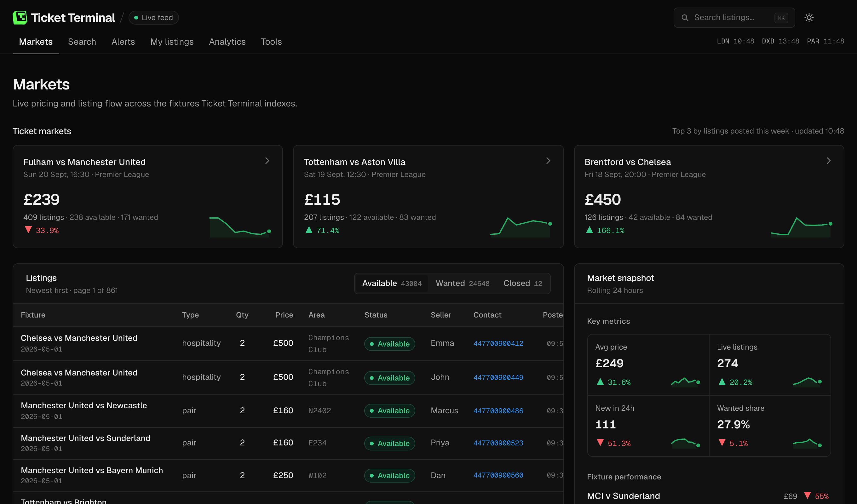Switch listings filter to Wanted 24648
This screenshot has height=504, width=857.
[x=463, y=283]
